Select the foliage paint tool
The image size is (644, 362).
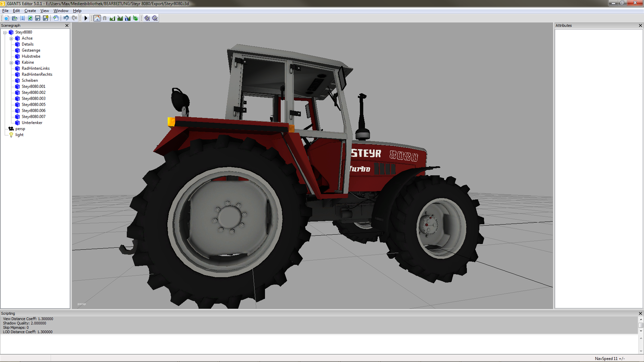[x=136, y=18]
